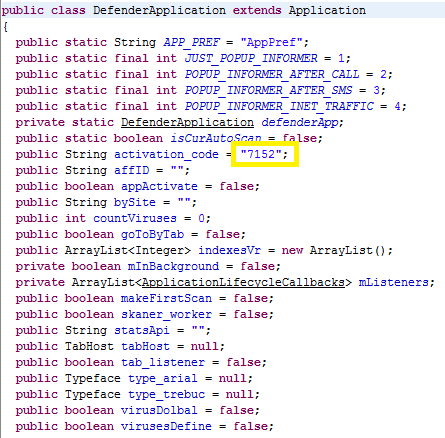Click the statsApi field name
Image resolution: width=445 pixels, height=438 pixels.
pos(142,331)
